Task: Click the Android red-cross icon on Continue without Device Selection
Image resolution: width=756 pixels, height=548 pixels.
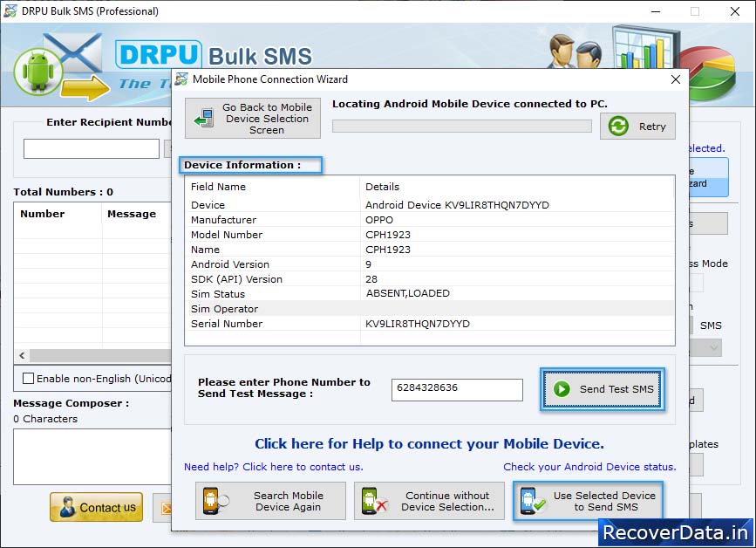Action: [x=375, y=501]
